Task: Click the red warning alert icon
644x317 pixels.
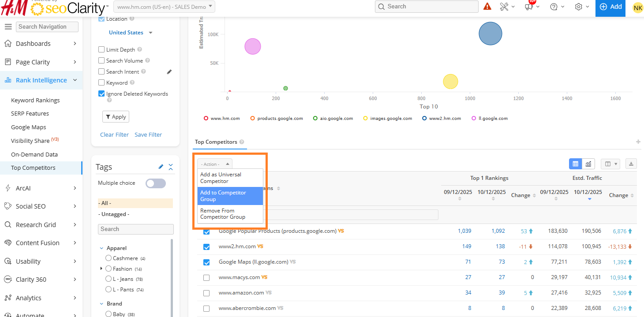Action: [487, 7]
